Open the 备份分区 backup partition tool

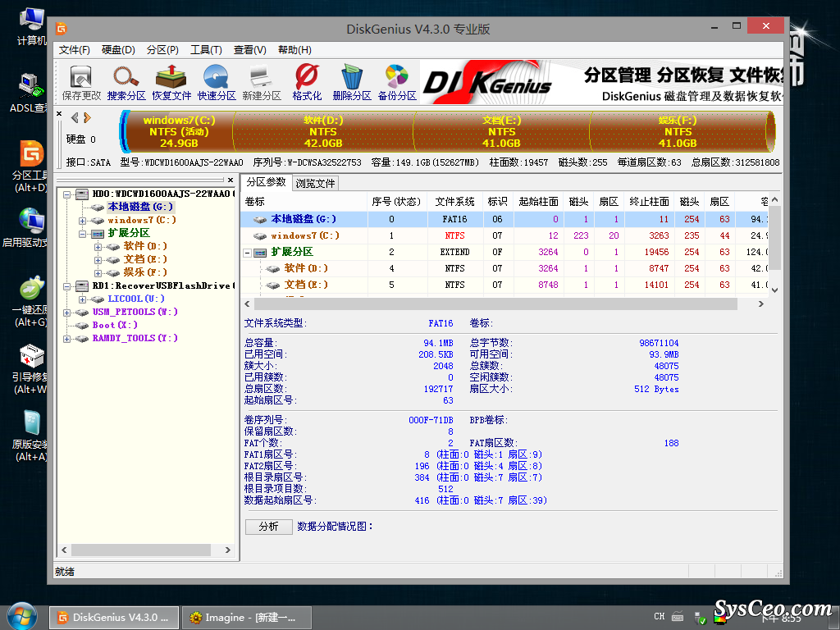[x=397, y=83]
